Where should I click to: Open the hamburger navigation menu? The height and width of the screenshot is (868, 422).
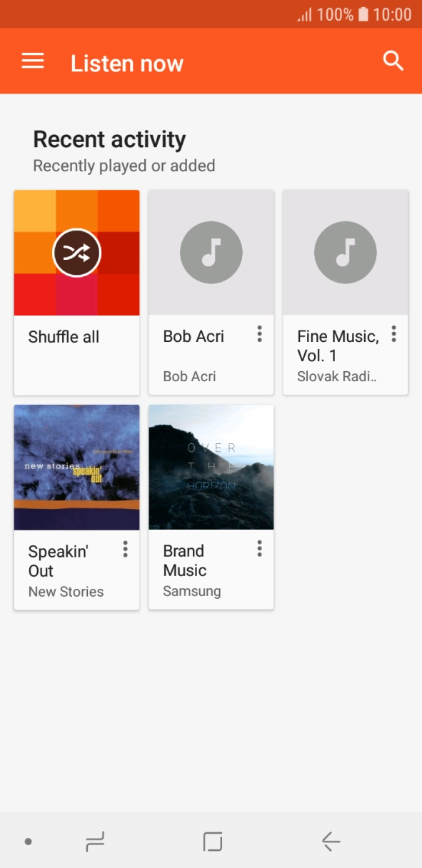point(33,61)
